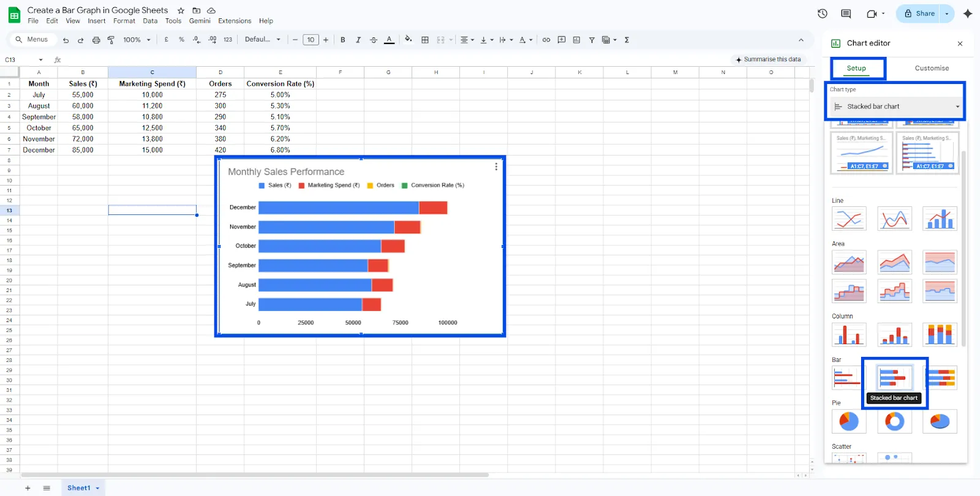Toggle italic formatting

click(x=358, y=40)
